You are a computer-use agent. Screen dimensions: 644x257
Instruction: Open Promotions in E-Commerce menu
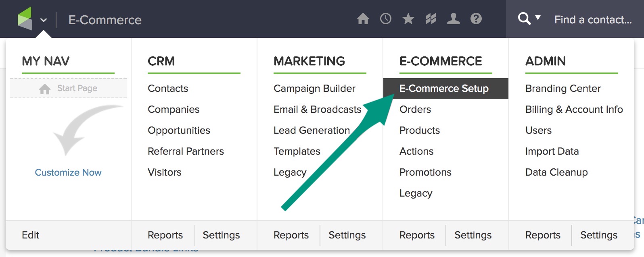tap(425, 172)
